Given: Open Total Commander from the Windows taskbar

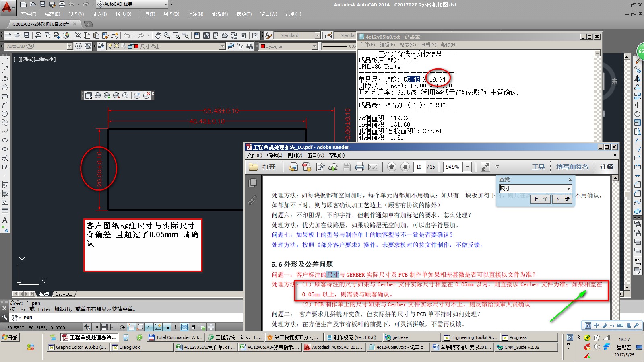Looking at the screenshot, I should point(175,337).
